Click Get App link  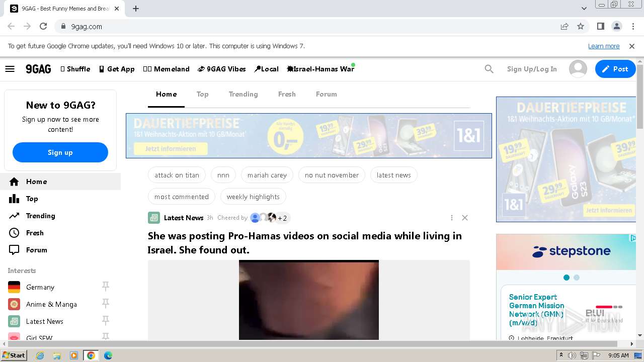(x=117, y=69)
